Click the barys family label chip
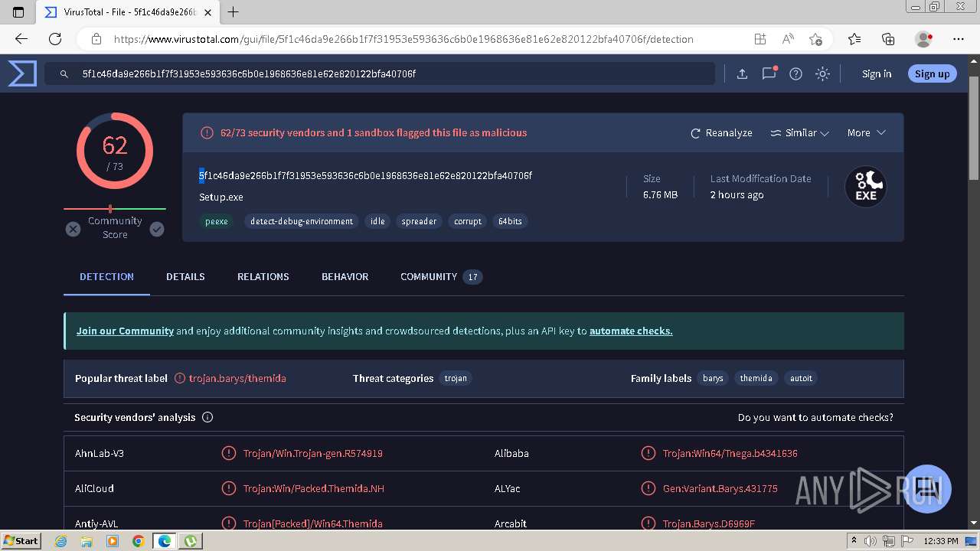The width and height of the screenshot is (980, 551). click(713, 378)
